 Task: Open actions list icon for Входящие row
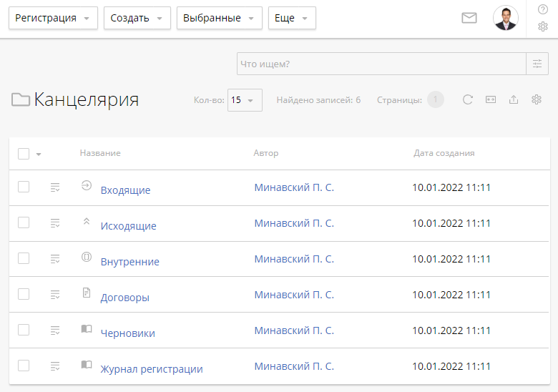click(x=55, y=187)
